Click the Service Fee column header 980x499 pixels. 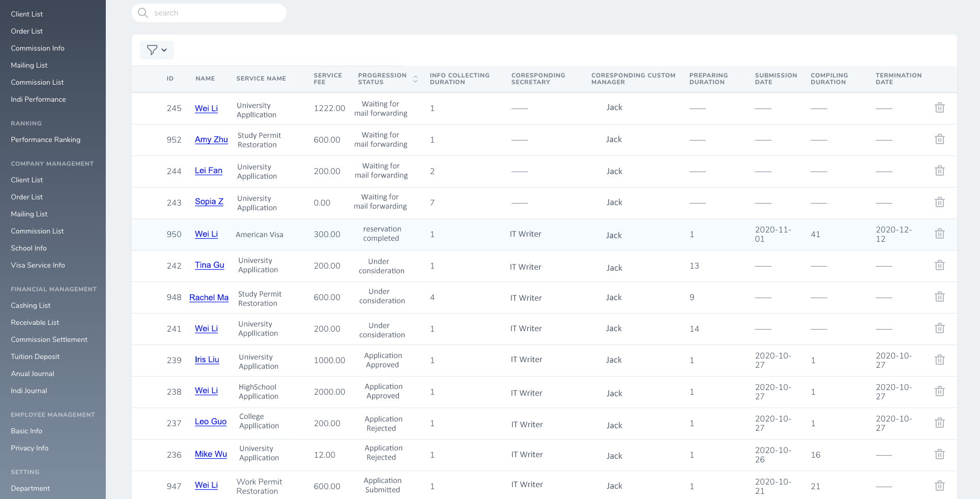[x=328, y=79]
